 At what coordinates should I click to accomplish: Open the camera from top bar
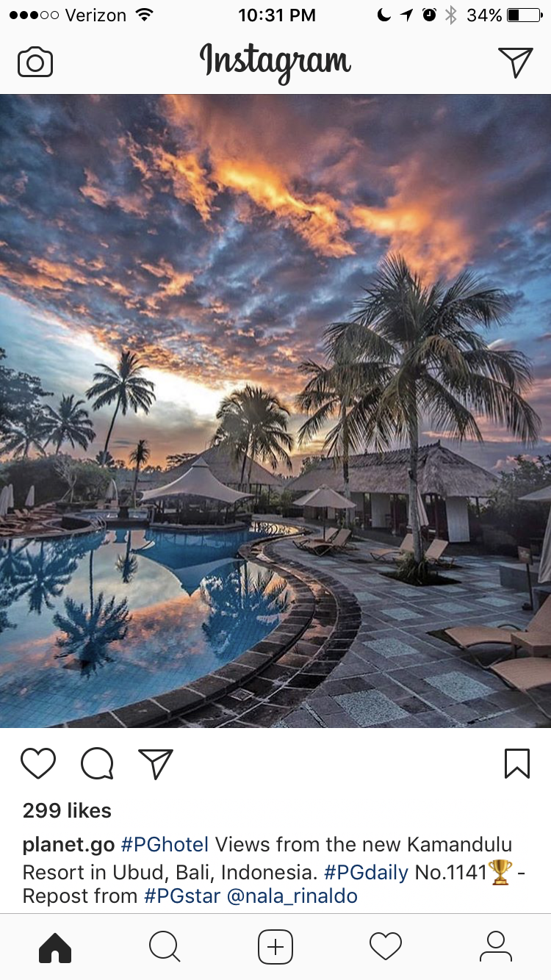(x=35, y=62)
